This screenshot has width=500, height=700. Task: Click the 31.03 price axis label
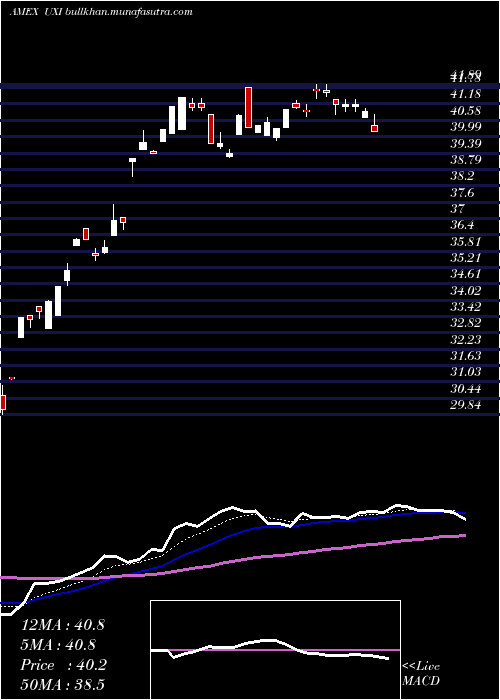pos(465,372)
